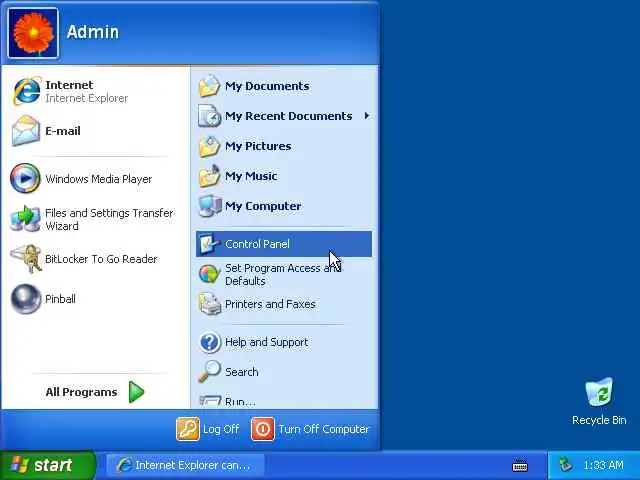This screenshot has height=480, width=640.
Task: Open Internet Explorer icon in Start menu
Action: point(27,91)
